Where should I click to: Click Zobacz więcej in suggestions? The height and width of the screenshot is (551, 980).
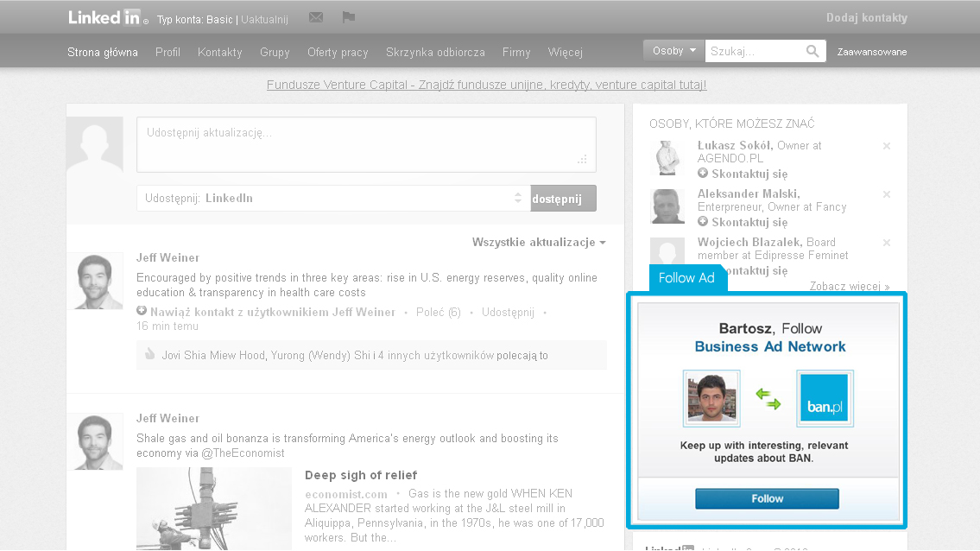pos(850,286)
